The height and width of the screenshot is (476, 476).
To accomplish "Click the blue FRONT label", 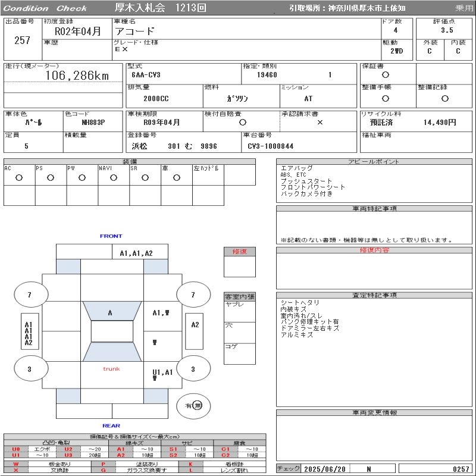I will pos(111,236).
